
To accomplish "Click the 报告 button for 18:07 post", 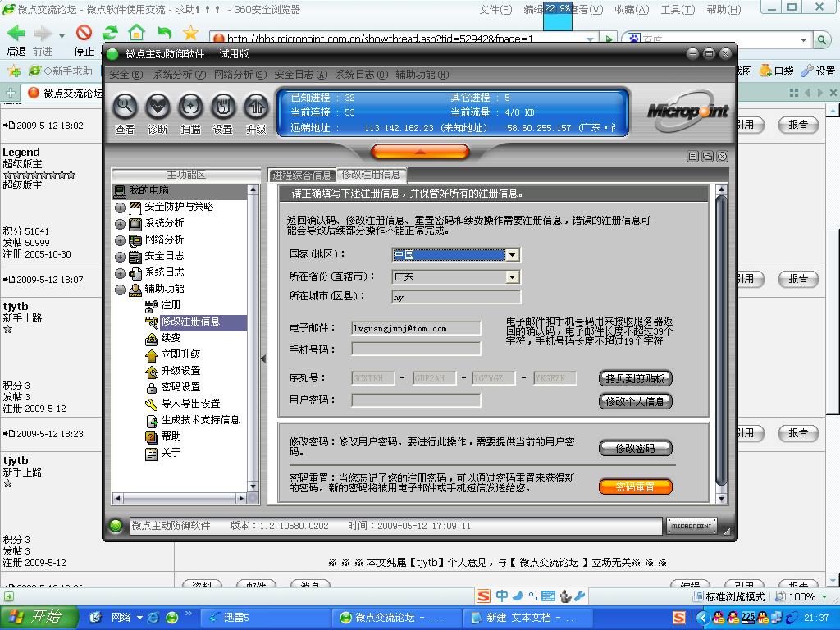I will (x=798, y=280).
